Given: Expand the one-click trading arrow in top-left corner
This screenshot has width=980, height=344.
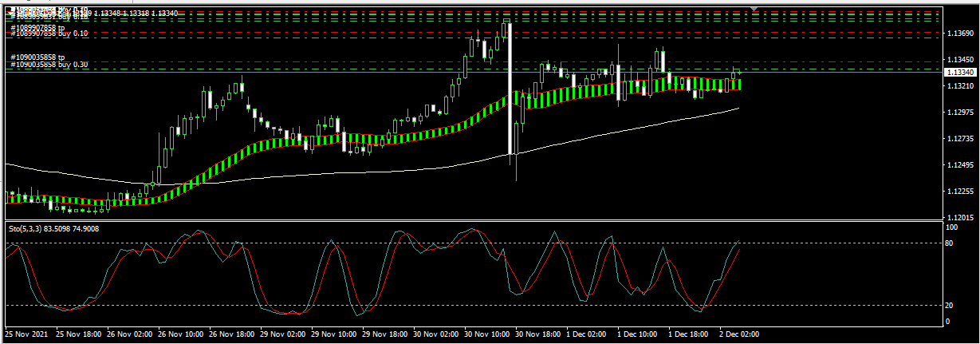Looking at the screenshot, I should coord(10,11).
